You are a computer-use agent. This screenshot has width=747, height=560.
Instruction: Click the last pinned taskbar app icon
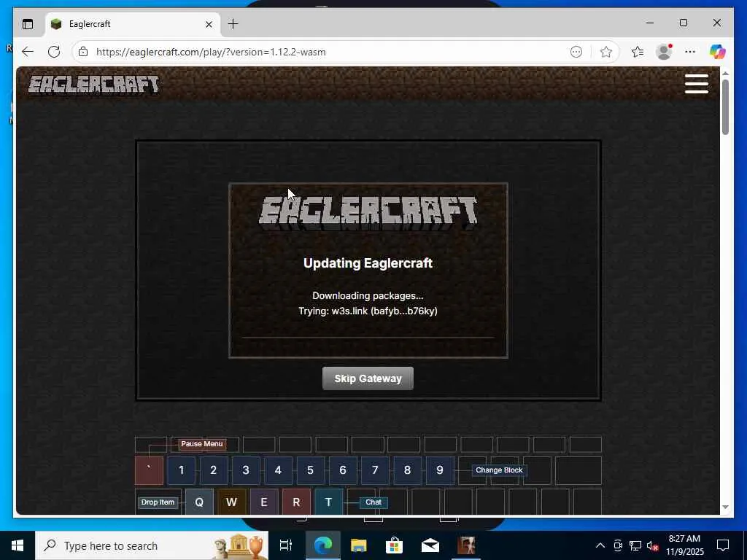(466, 545)
